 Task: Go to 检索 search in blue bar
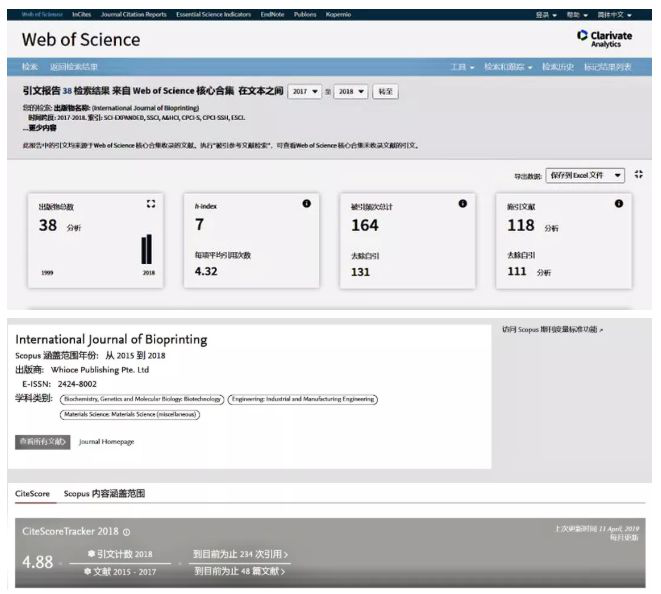pos(30,67)
